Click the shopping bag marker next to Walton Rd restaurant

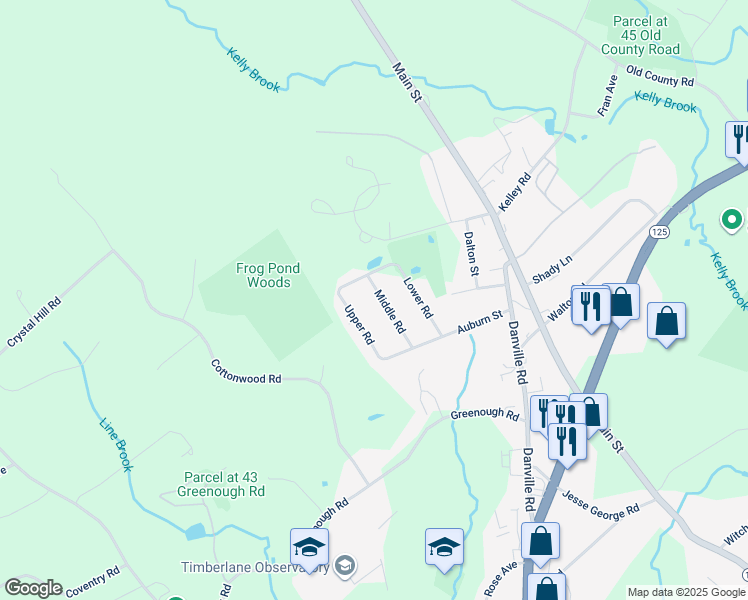coord(621,304)
